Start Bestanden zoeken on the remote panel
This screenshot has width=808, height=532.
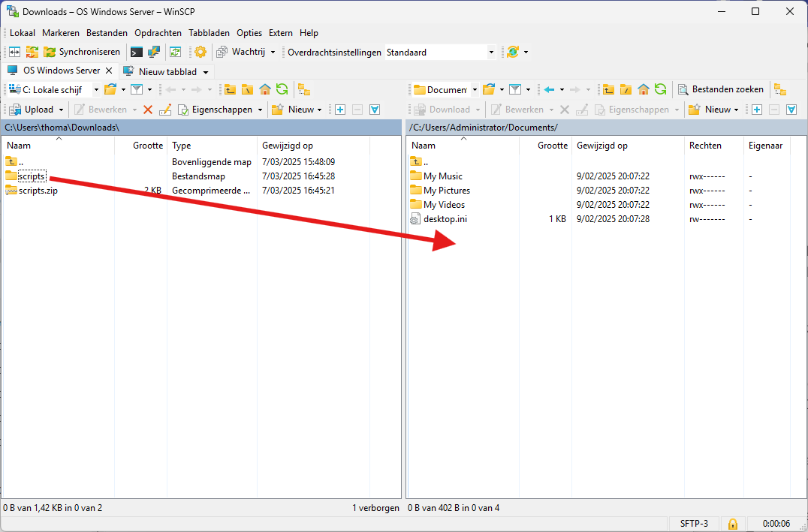(721, 89)
